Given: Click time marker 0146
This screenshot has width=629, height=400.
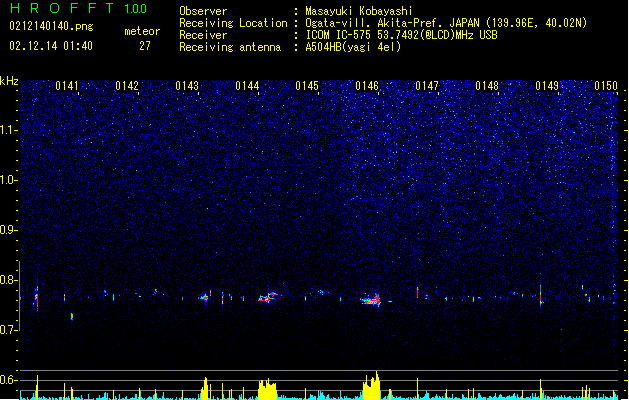Looking at the screenshot, I should [367, 86].
